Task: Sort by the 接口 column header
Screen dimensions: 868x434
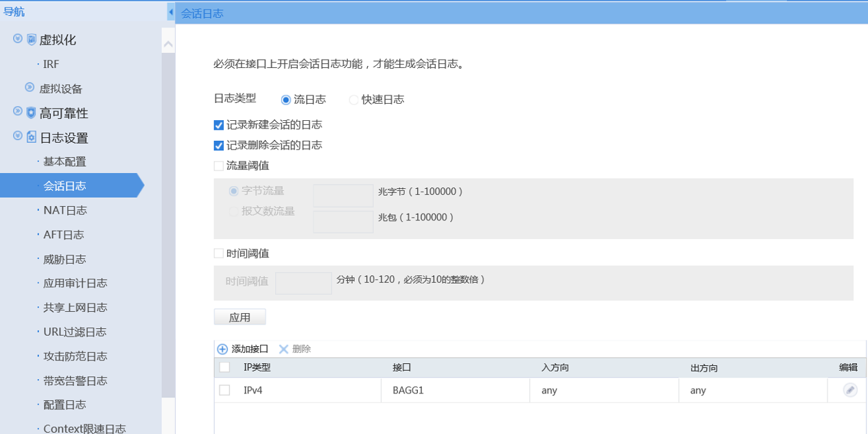Action: click(x=401, y=367)
